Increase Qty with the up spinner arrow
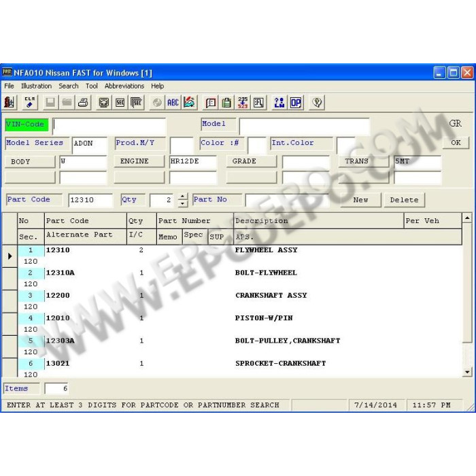Image resolution: width=476 pixels, height=476 pixels. coord(182,197)
